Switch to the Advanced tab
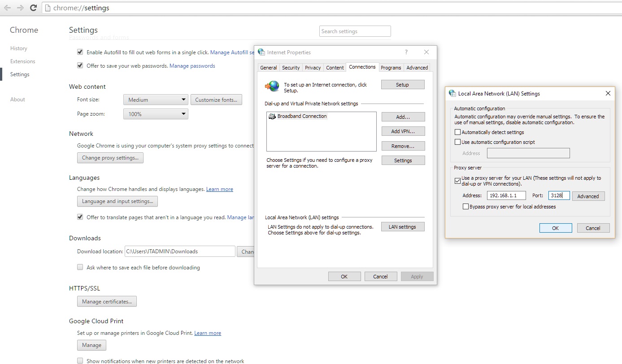This screenshot has width=622, height=364. (417, 68)
